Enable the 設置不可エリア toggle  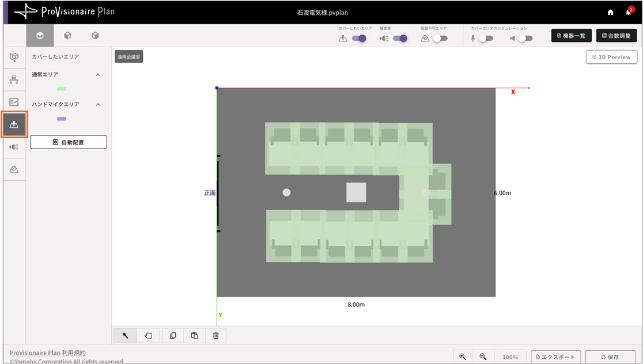click(440, 39)
